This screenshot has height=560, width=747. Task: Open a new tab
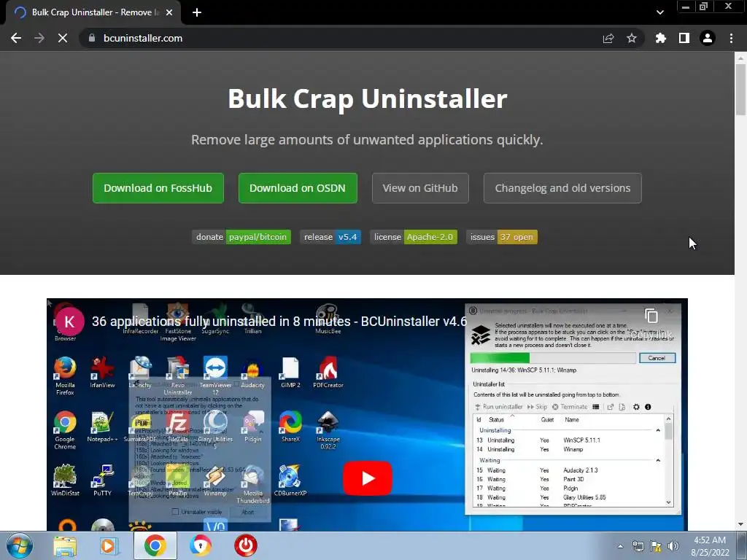pos(197,12)
